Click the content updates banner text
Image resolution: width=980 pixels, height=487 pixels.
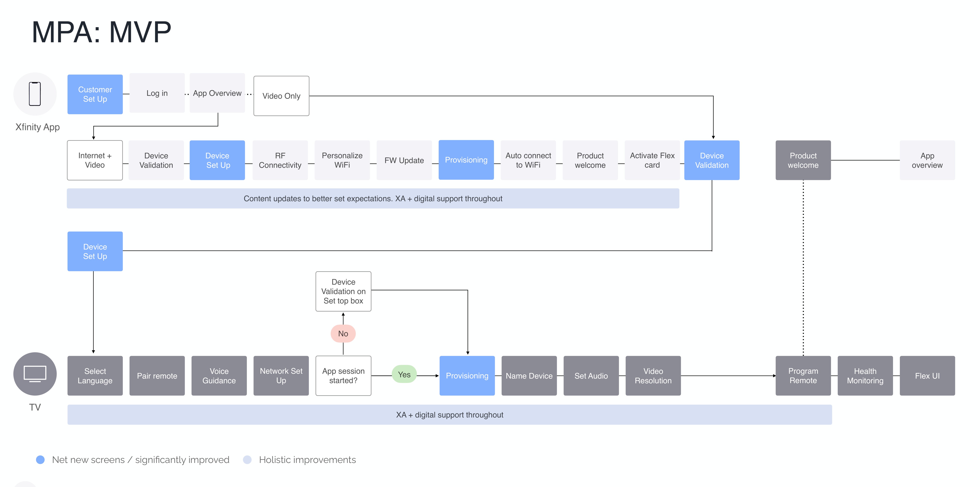(x=373, y=198)
